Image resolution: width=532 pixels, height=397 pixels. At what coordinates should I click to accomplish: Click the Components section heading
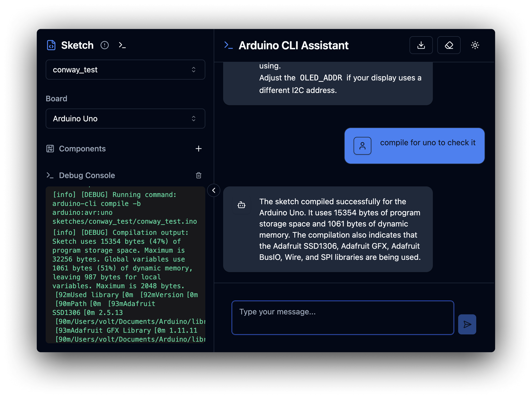[x=82, y=148]
